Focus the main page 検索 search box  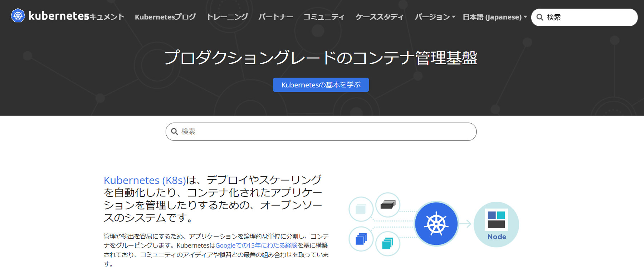point(321,132)
